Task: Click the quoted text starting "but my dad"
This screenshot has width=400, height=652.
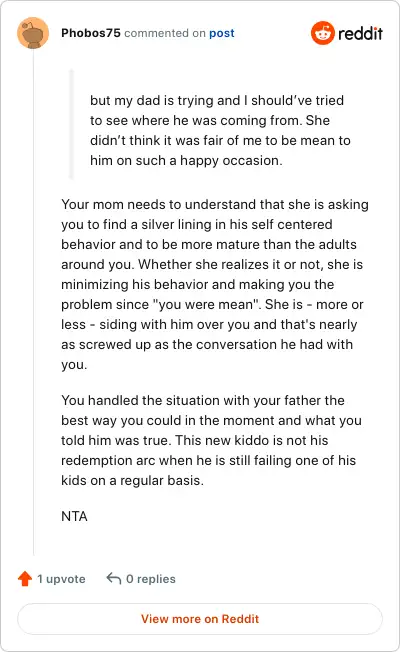Action: click(x=220, y=130)
